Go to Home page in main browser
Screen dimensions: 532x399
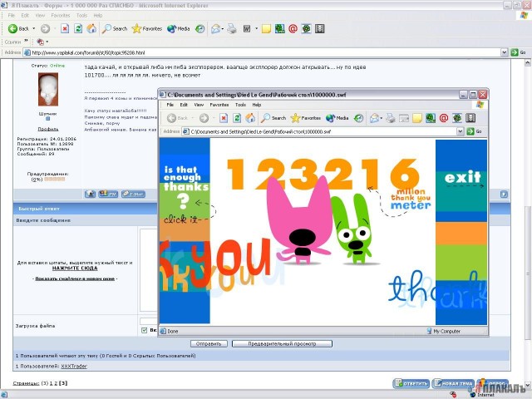click(91, 29)
